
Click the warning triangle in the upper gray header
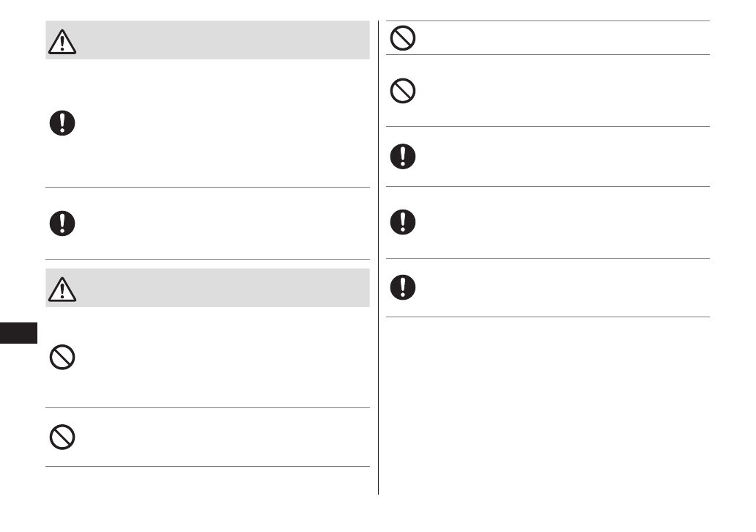click(x=62, y=42)
